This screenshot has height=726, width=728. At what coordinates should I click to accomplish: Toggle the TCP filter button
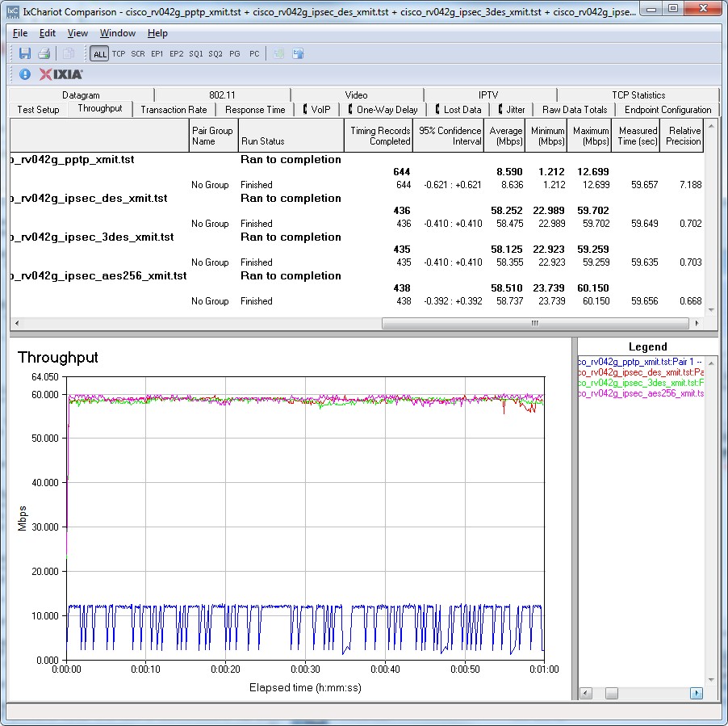pos(119,54)
